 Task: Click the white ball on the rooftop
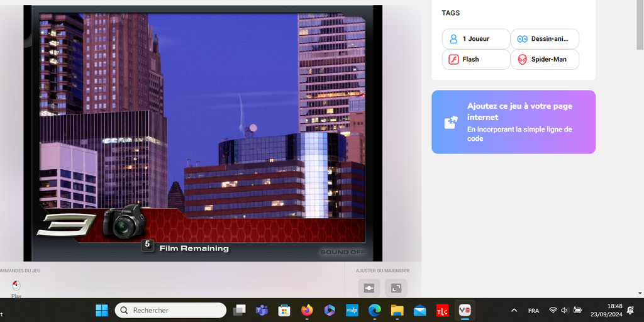[x=253, y=128]
